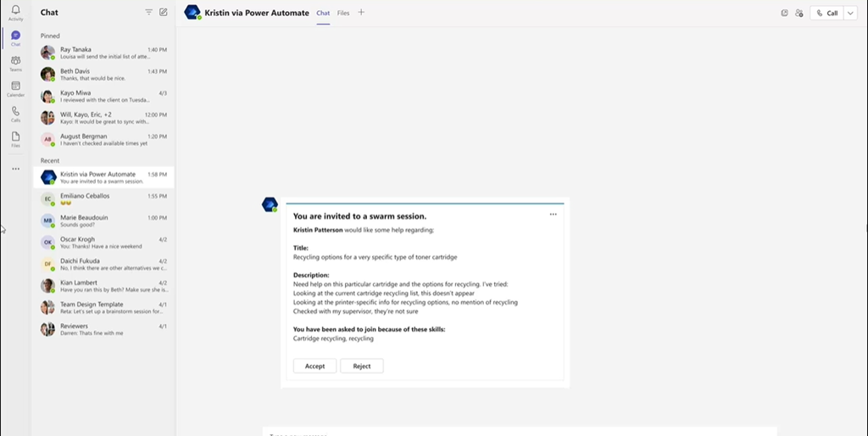Open the Team Design Template chat
868x436 pixels.
(103, 307)
